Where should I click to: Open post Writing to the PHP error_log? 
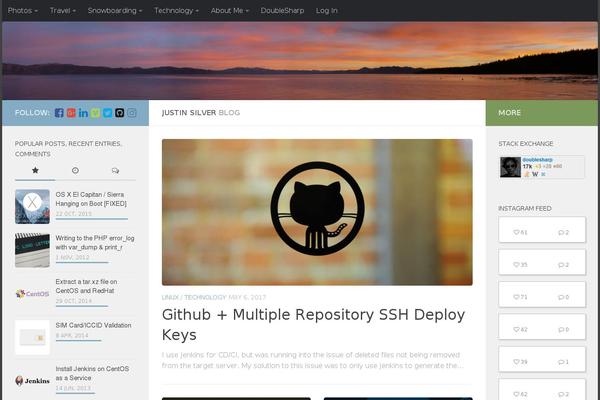click(95, 243)
